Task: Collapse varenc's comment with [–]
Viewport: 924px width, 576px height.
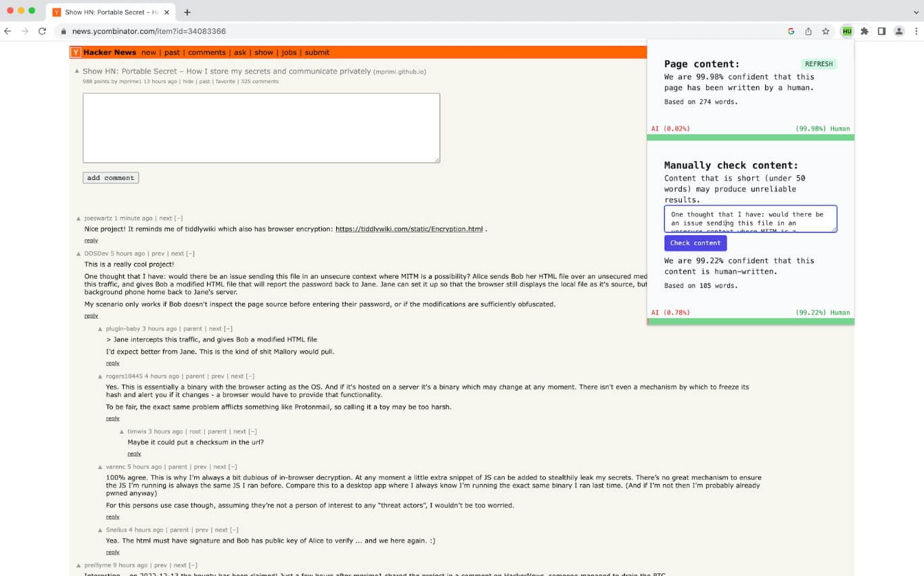Action: [x=233, y=466]
